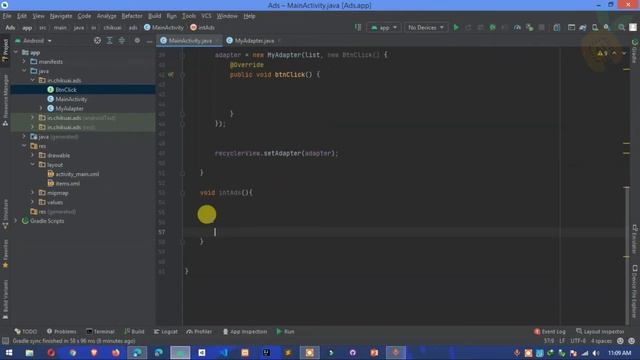The image size is (640, 360).
Task: Click override gutter icon beside btnClick
Action: click(x=171, y=75)
